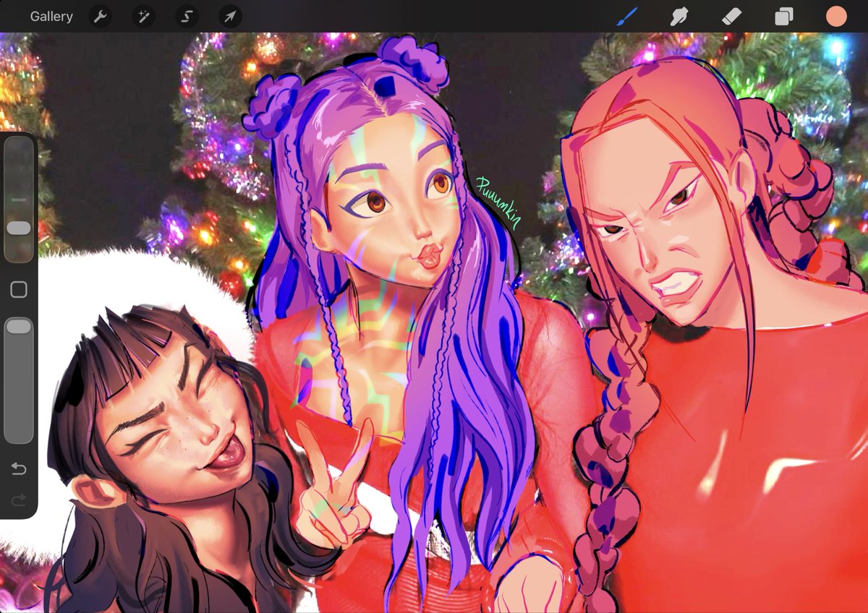Viewport: 868px width, 613px height.
Task: Select the Smudge tool
Action: pos(679,16)
